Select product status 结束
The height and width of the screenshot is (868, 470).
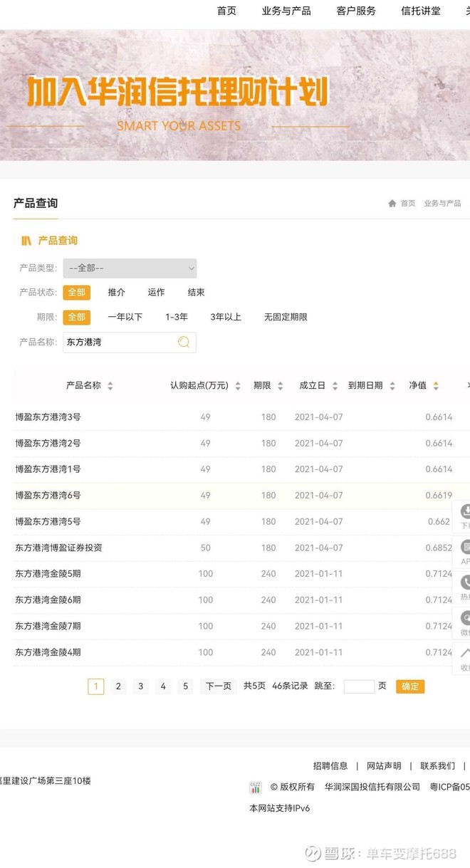(x=197, y=293)
